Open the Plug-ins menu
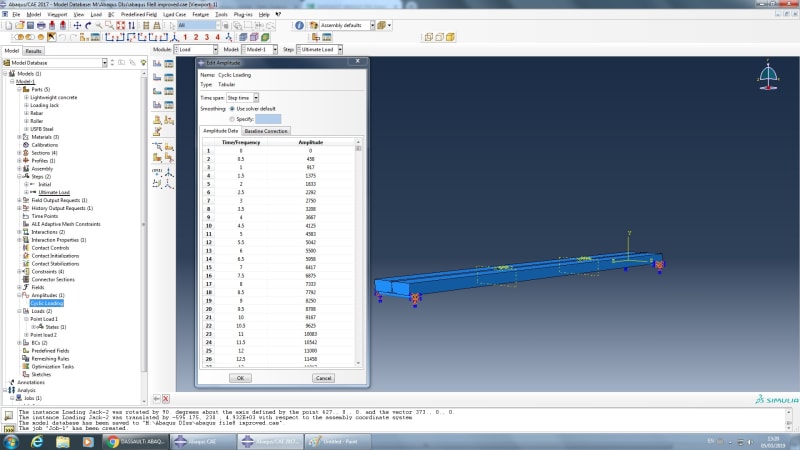Screen dimensions: 800x450 (x=243, y=14)
